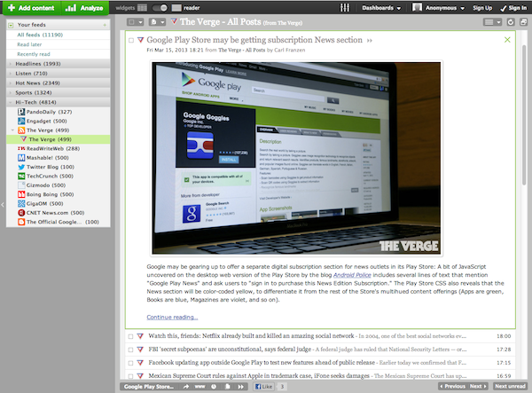
Task: Select the Gizmodo (500) feed
Action: (x=46, y=185)
